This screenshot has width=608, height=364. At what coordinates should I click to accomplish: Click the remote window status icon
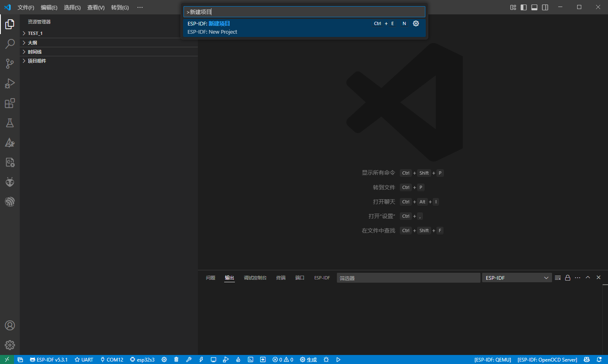coord(7,359)
